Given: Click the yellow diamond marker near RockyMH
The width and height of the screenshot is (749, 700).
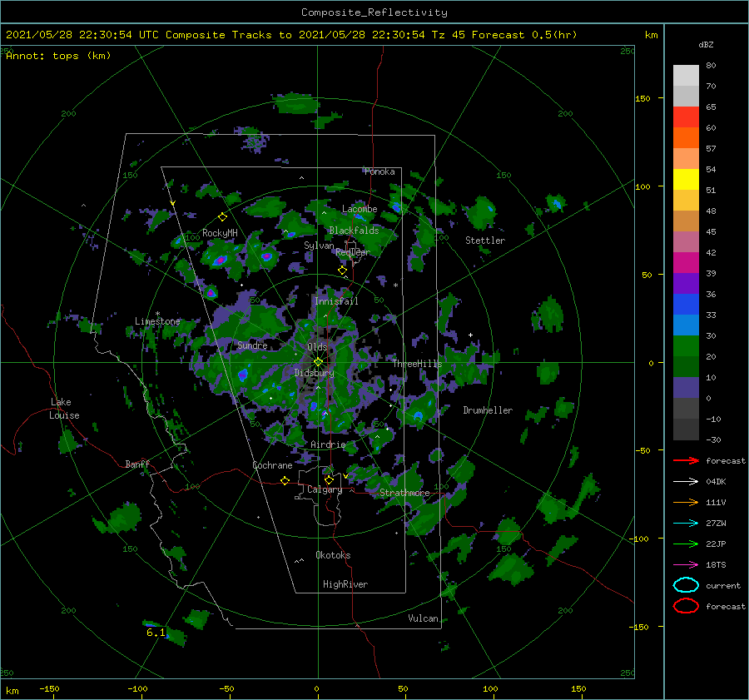Looking at the screenshot, I should (x=222, y=217).
